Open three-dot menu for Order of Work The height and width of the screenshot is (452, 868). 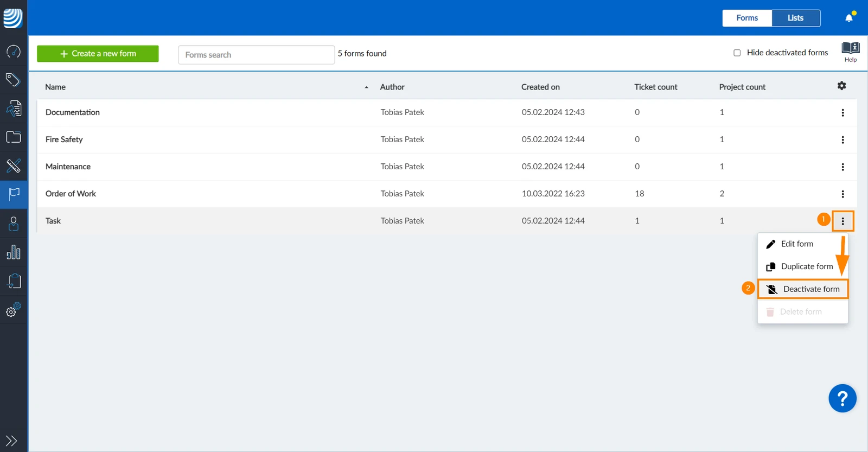coord(843,194)
